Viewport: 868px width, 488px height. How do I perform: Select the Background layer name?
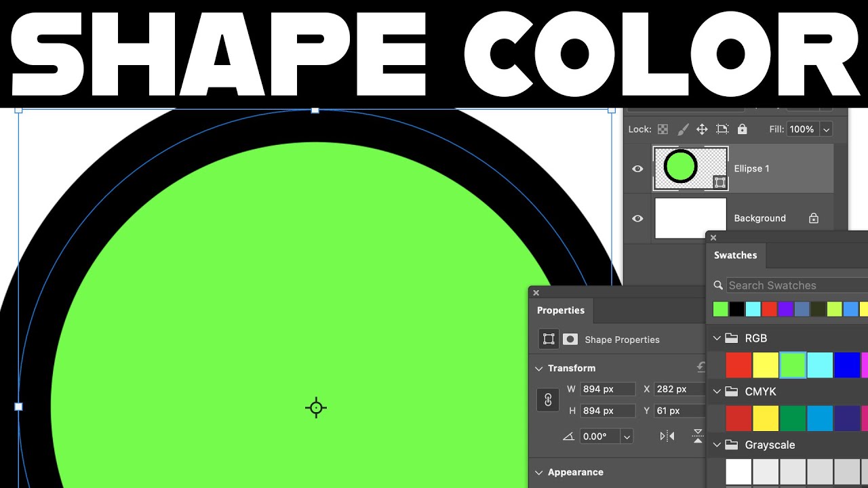coord(759,218)
